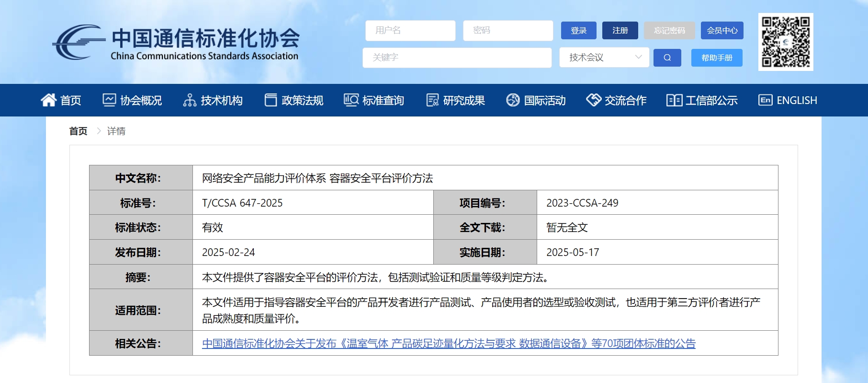868x383 pixels.
Task: Click the CCSA association logo
Action: tap(176, 42)
